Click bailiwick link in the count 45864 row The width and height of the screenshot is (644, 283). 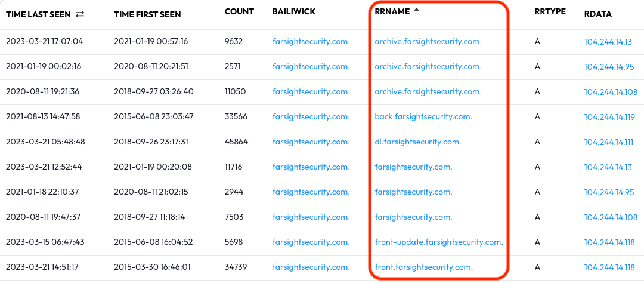(311, 142)
